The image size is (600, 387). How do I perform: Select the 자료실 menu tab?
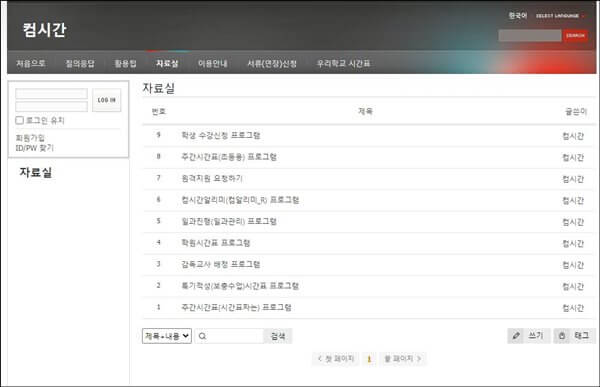pyautogui.click(x=167, y=63)
